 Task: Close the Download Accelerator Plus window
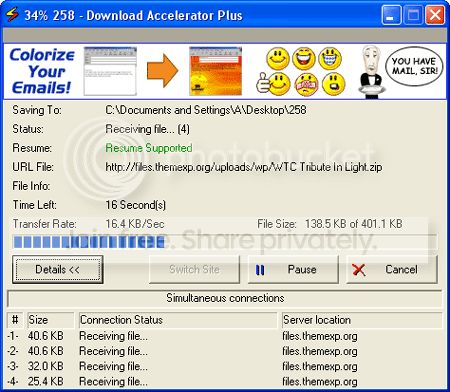(x=435, y=15)
